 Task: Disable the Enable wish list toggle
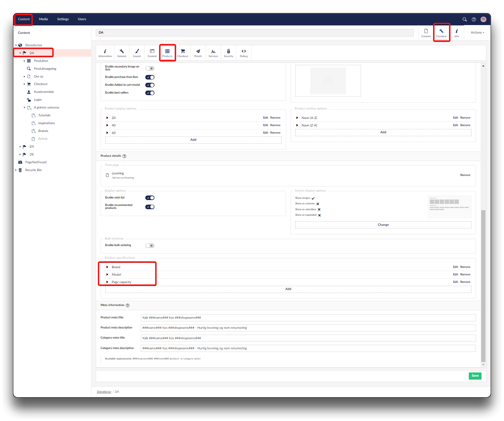click(150, 198)
